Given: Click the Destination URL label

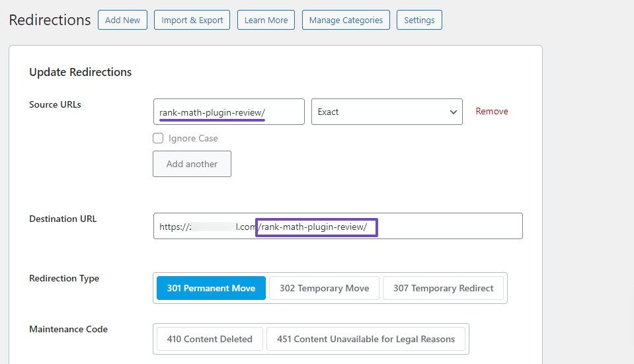Looking at the screenshot, I should coord(63,219).
